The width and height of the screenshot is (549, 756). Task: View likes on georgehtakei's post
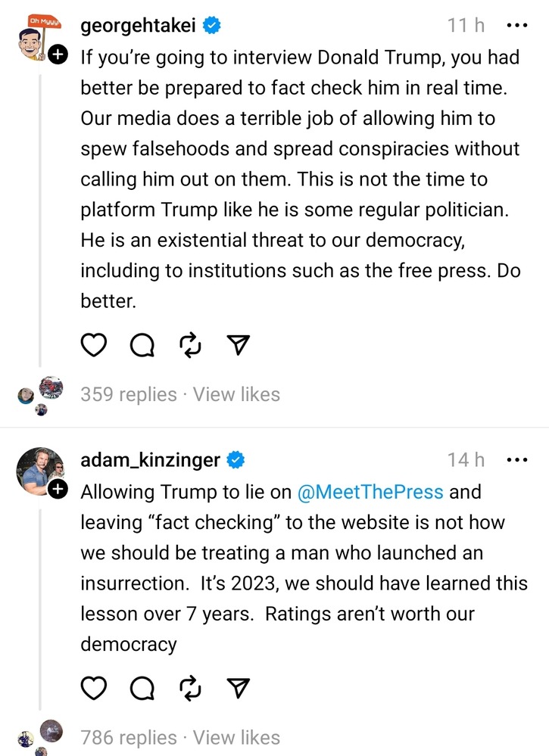(x=236, y=394)
